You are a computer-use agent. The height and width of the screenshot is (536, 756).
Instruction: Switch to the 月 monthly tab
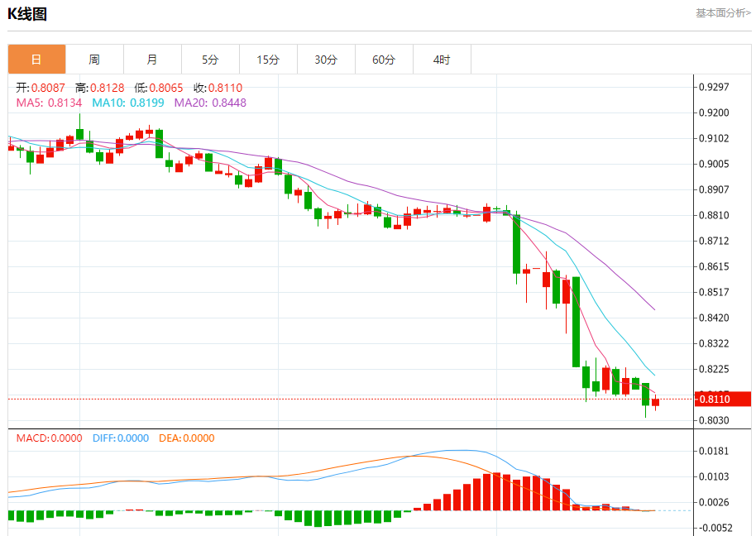(x=152, y=60)
